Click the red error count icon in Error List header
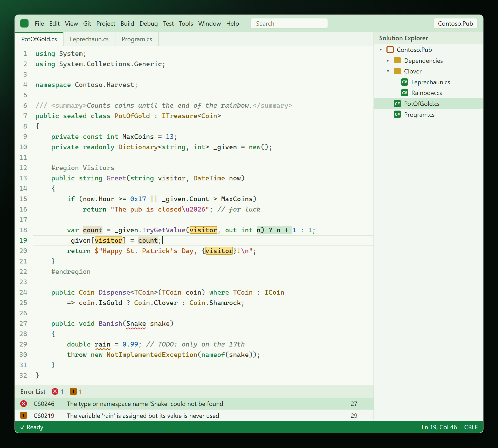 55,391
